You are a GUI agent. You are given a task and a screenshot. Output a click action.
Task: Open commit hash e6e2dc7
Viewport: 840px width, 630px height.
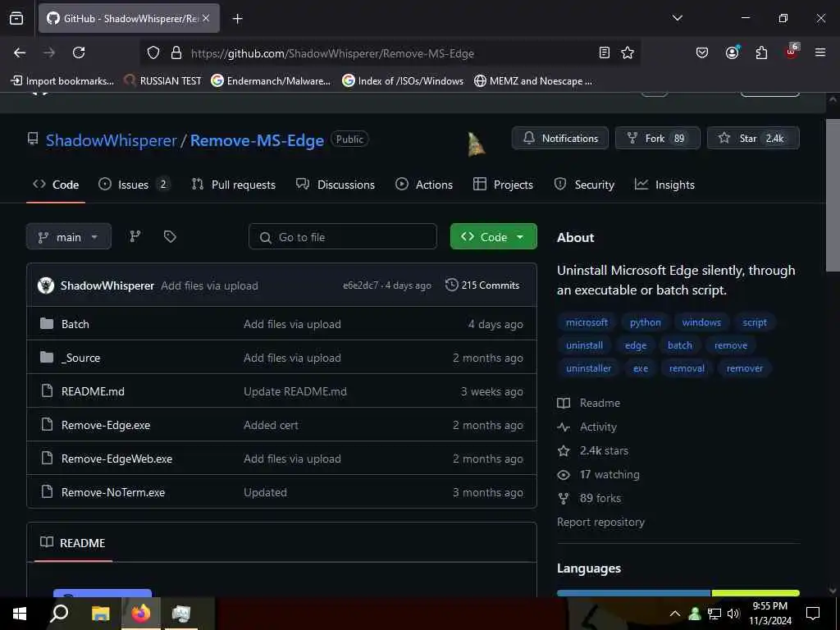pyautogui.click(x=361, y=285)
